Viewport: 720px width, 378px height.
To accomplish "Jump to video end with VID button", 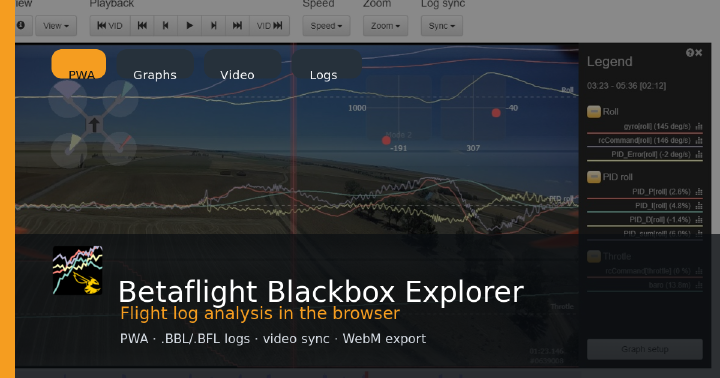I will [270, 26].
